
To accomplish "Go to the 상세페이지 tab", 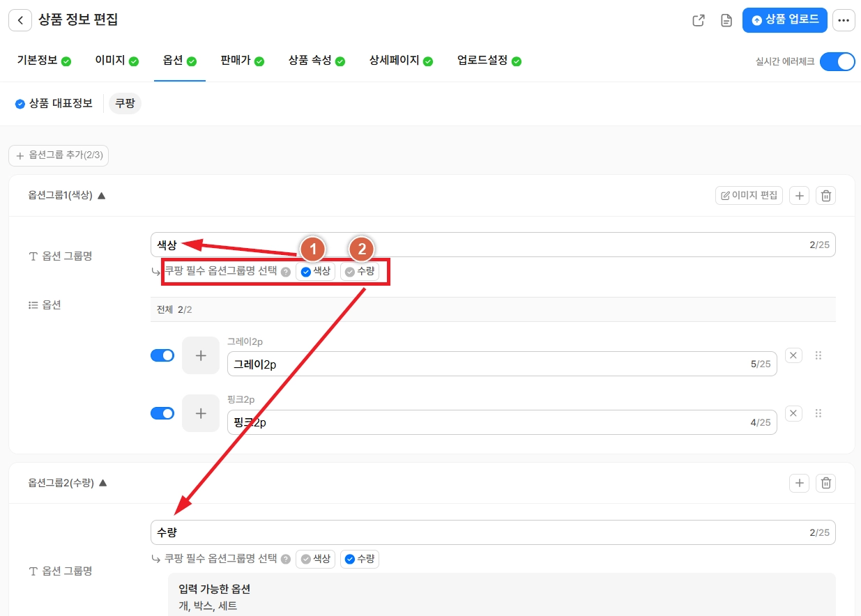I will (x=401, y=61).
